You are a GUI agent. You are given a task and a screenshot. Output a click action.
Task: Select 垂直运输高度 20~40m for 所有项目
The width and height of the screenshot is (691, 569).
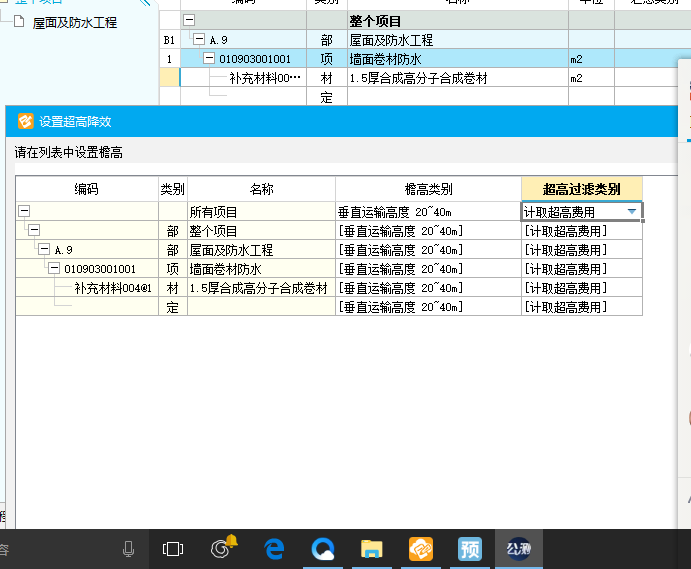(428, 212)
